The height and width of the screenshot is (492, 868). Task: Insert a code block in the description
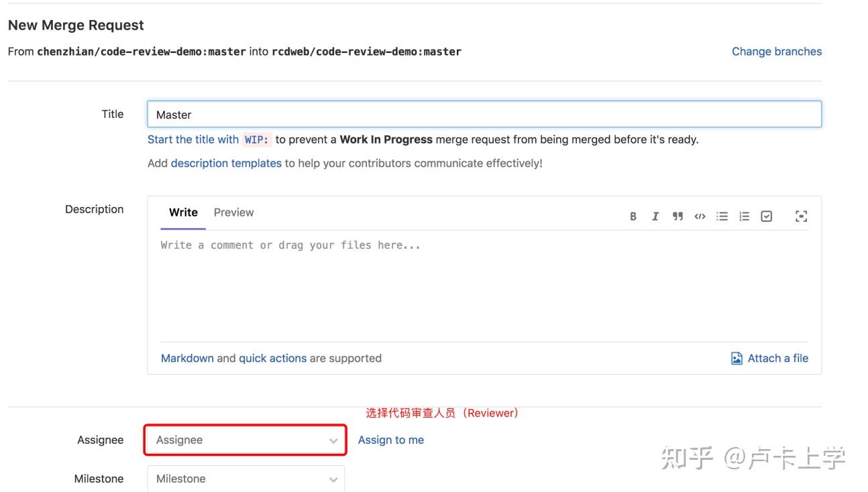700,216
